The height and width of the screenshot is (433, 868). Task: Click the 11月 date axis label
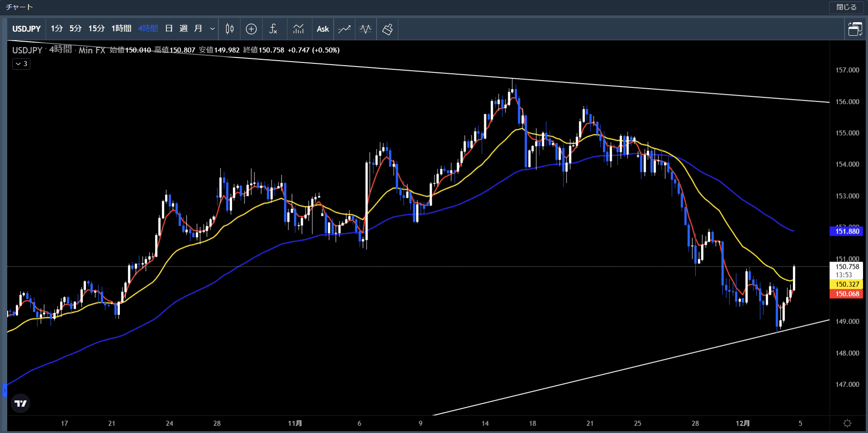pos(295,423)
